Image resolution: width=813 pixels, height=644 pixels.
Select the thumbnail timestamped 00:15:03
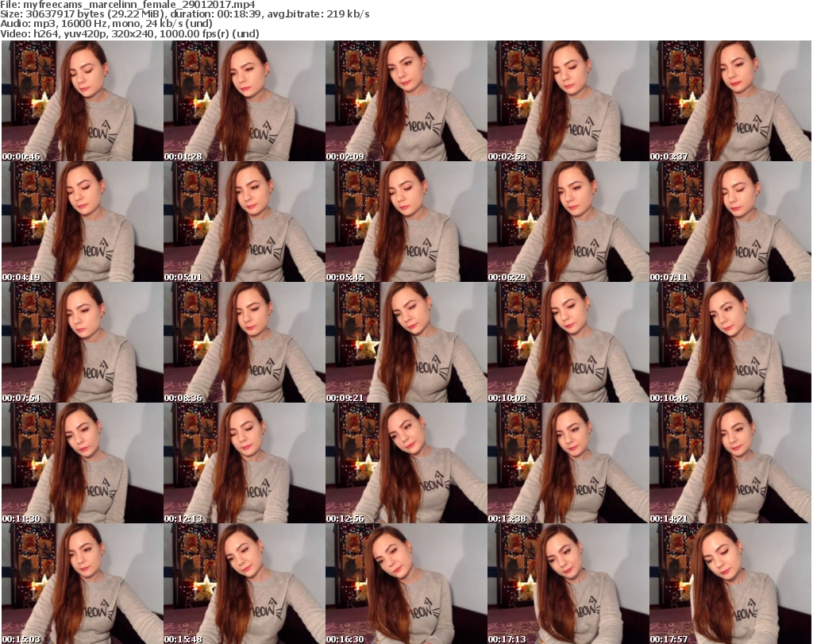point(83,584)
